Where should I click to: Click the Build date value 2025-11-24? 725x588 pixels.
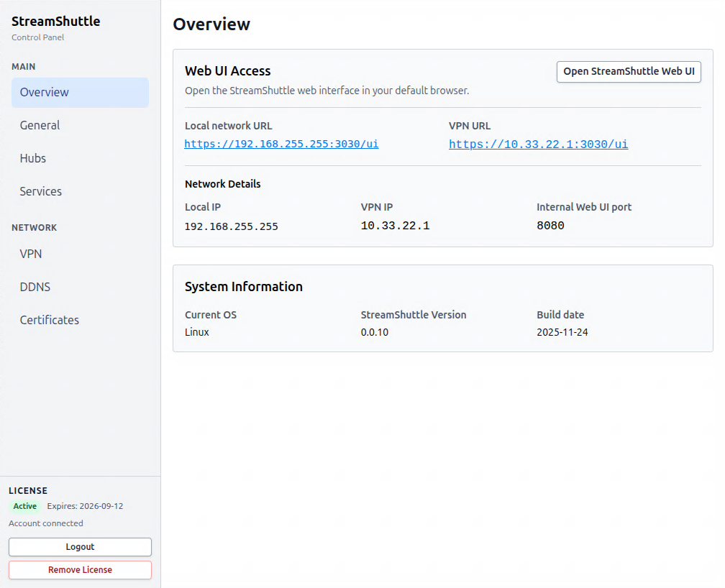point(562,332)
